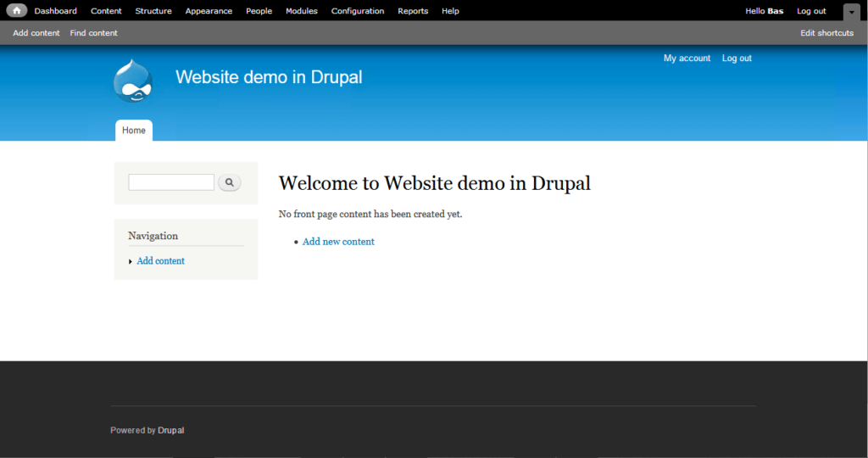
Task: Open the My account link
Action: pyautogui.click(x=687, y=59)
